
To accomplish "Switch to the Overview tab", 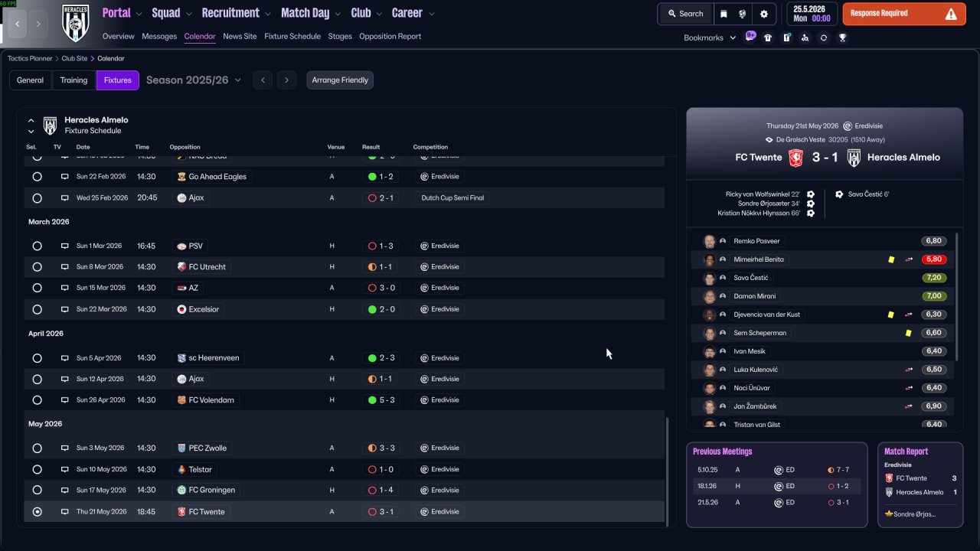I will coord(118,37).
